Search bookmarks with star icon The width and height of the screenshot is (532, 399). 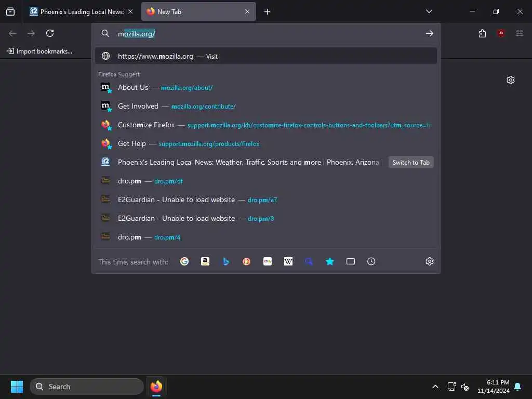[330, 261]
